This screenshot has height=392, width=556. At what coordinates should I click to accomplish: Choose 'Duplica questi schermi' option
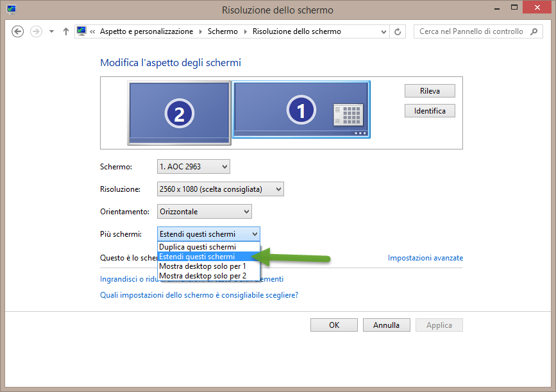point(198,247)
